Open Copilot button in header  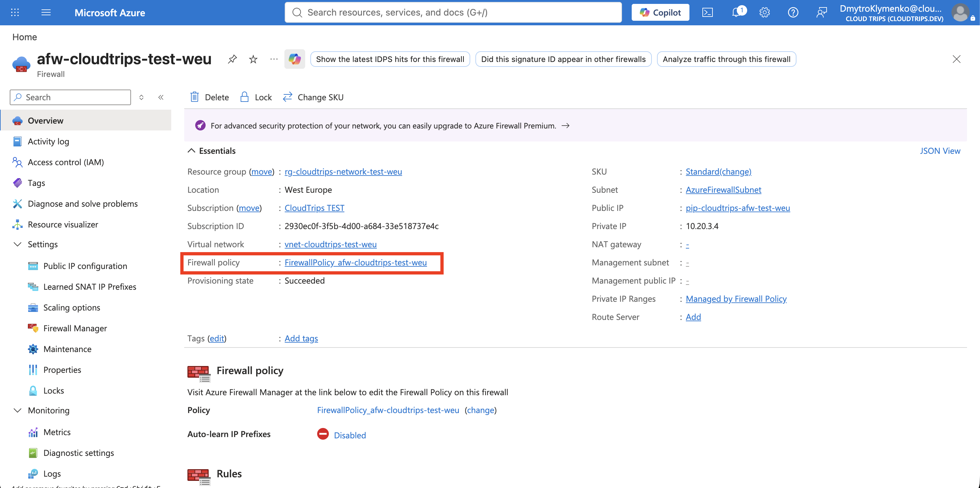tap(660, 13)
